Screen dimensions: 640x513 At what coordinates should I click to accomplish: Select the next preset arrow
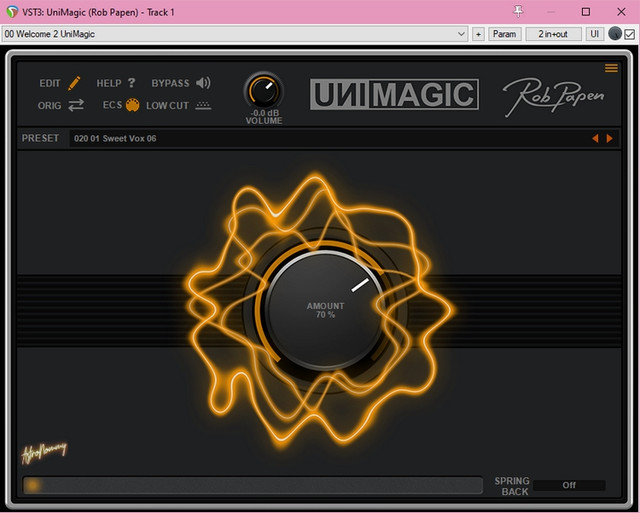[609, 138]
